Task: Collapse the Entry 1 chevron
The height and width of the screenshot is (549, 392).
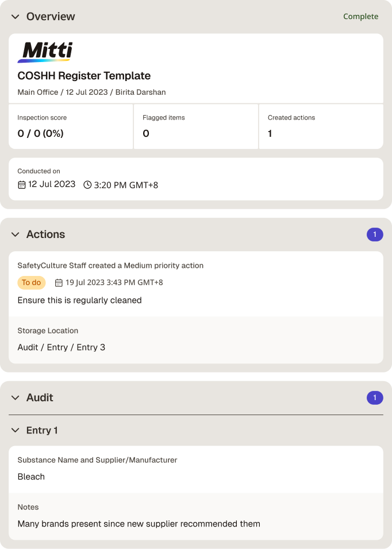Action: 15,430
